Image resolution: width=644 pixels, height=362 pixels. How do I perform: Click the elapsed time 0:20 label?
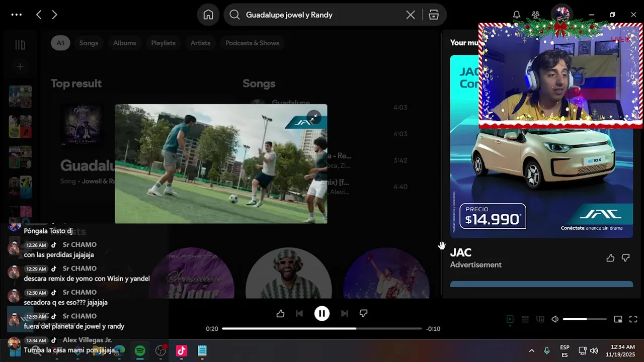[x=212, y=329]
